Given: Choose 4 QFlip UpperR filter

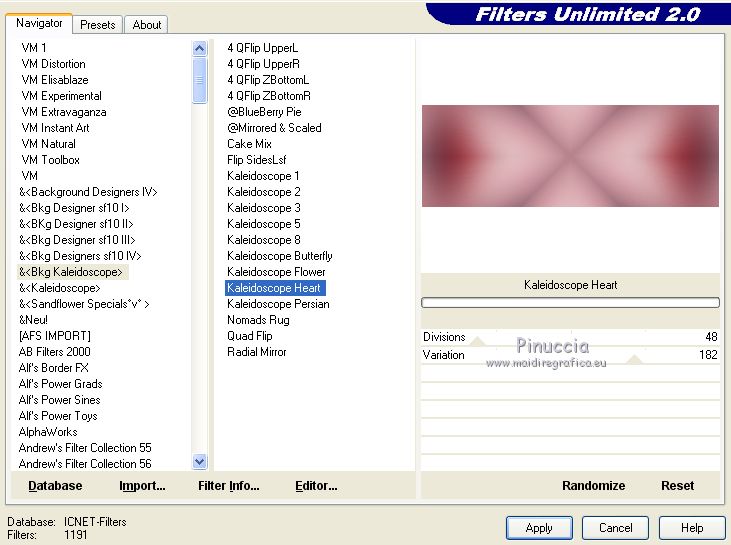Looking at the screenshot, I should tap(263, 64).
